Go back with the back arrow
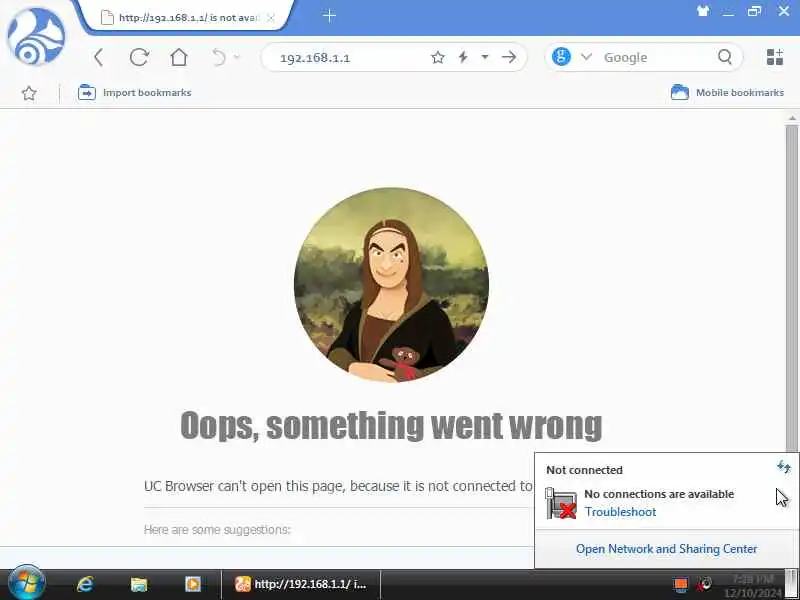 pos(98,57)
